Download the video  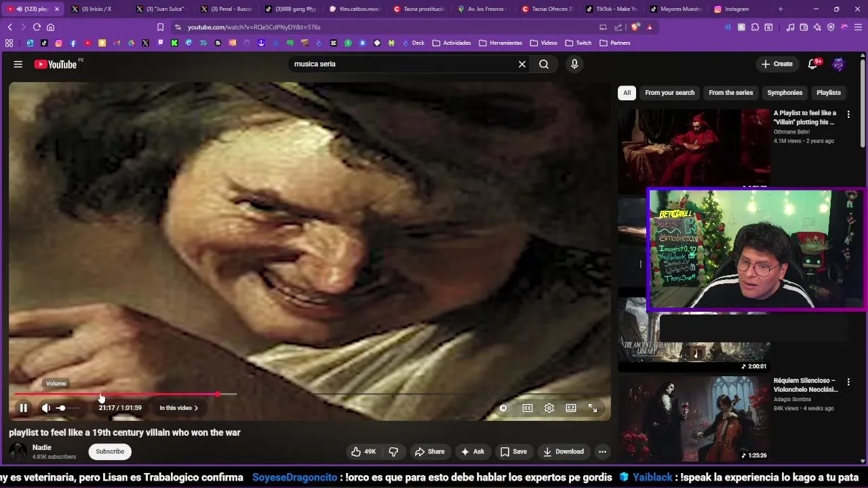pyautogui.click(x=564, y=451)
